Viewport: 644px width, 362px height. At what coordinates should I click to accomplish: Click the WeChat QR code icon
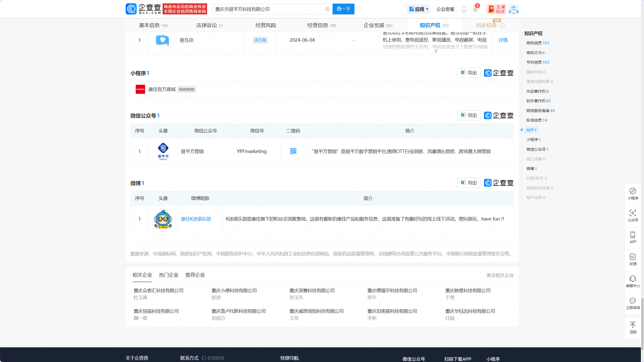point(293,151)
